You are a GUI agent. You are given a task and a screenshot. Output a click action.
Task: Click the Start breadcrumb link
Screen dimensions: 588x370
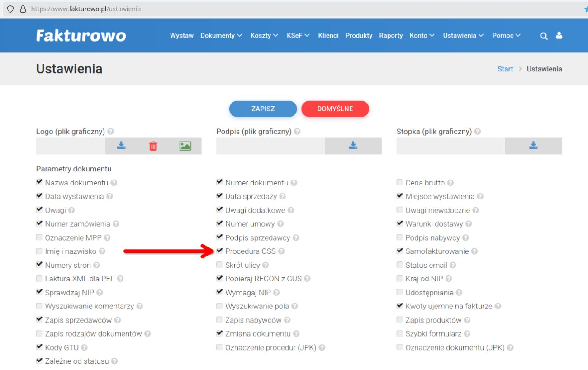505,69
